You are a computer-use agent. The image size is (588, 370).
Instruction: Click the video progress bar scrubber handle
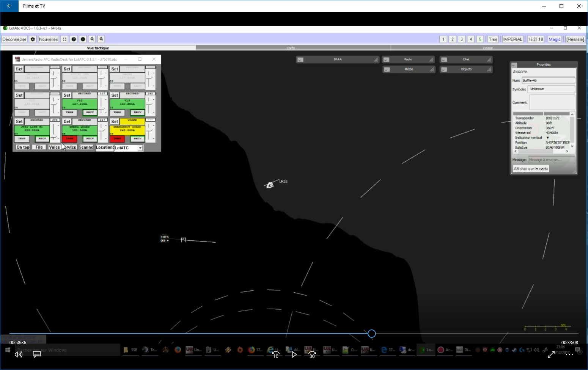pyautogui.click(x=372, y=334)
